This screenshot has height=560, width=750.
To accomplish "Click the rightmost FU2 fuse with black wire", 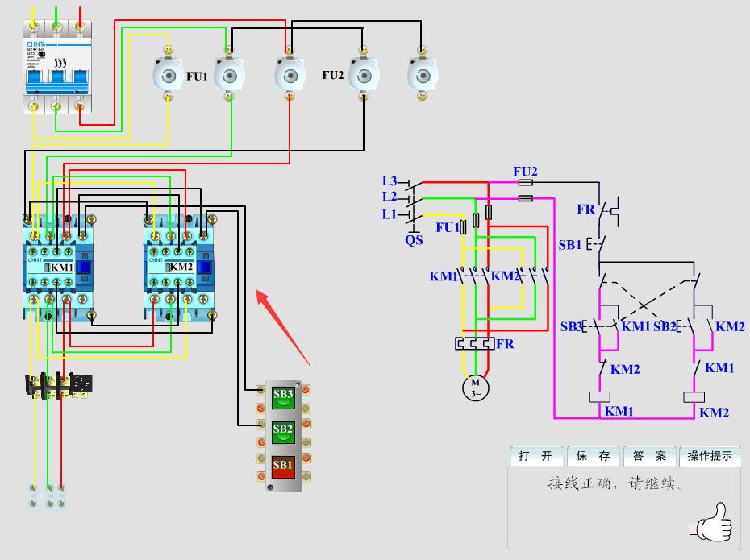I will 422,75.
